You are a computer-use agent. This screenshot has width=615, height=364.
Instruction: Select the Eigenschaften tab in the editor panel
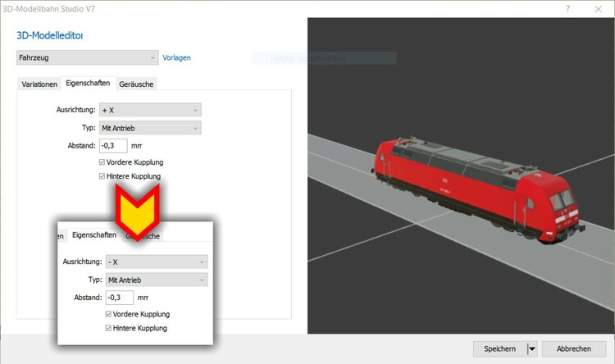88,83
